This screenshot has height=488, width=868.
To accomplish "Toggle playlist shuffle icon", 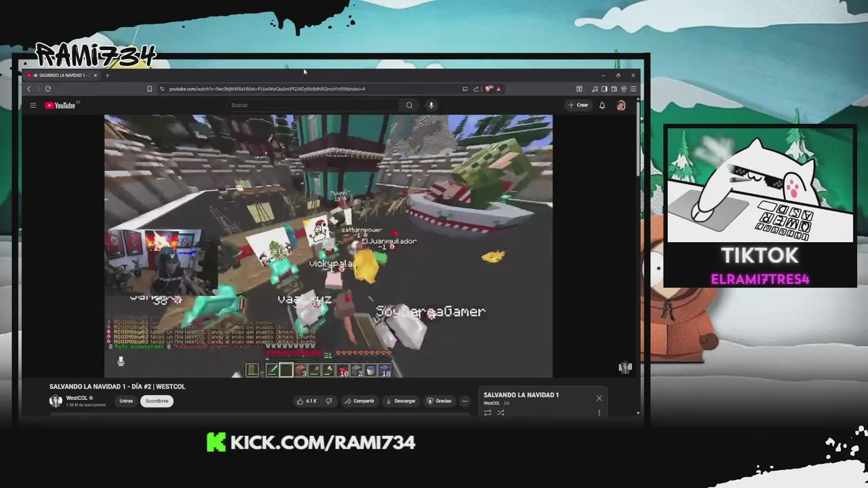I will (x=500, y=413).
